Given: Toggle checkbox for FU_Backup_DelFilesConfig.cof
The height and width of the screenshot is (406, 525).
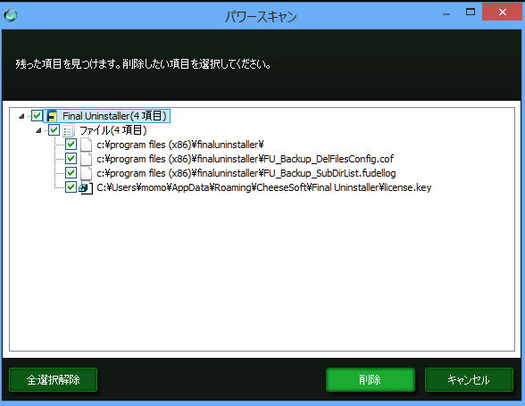Looking at the screenshot, I should tap(71, 158).
